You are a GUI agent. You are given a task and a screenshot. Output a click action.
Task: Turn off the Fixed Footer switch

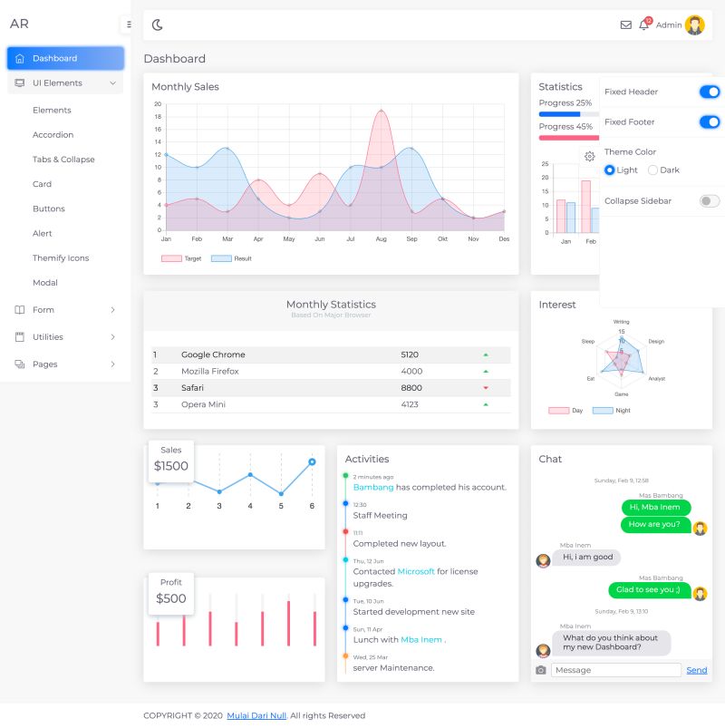[x=710, y=122]
